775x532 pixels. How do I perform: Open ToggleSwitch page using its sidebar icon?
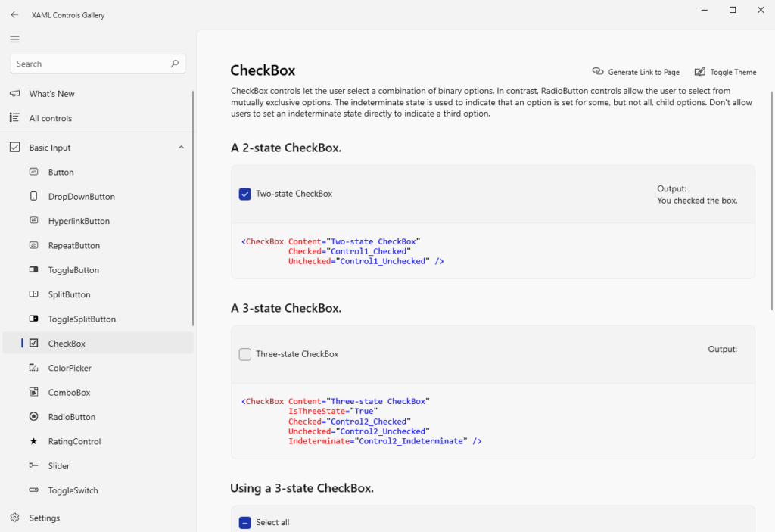click(34, 490)
